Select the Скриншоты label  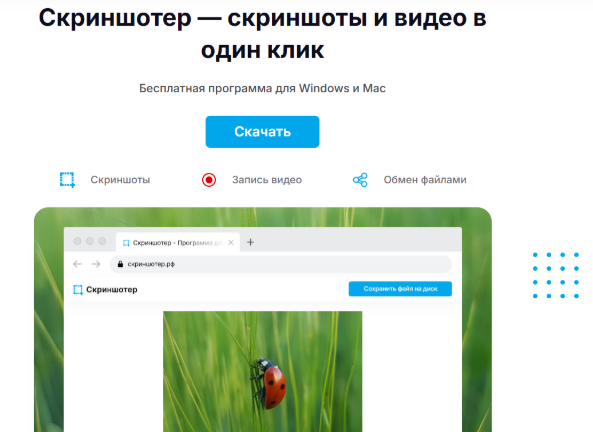120,180
